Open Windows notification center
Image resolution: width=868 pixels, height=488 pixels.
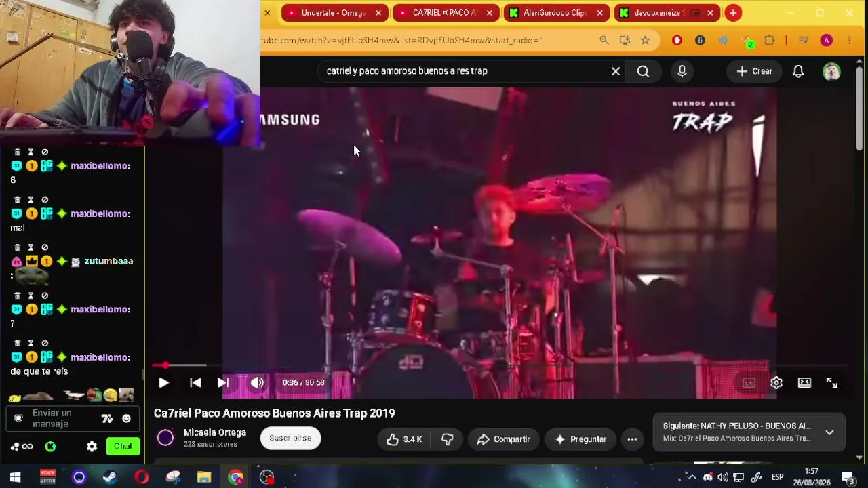(x=847, y=477)
